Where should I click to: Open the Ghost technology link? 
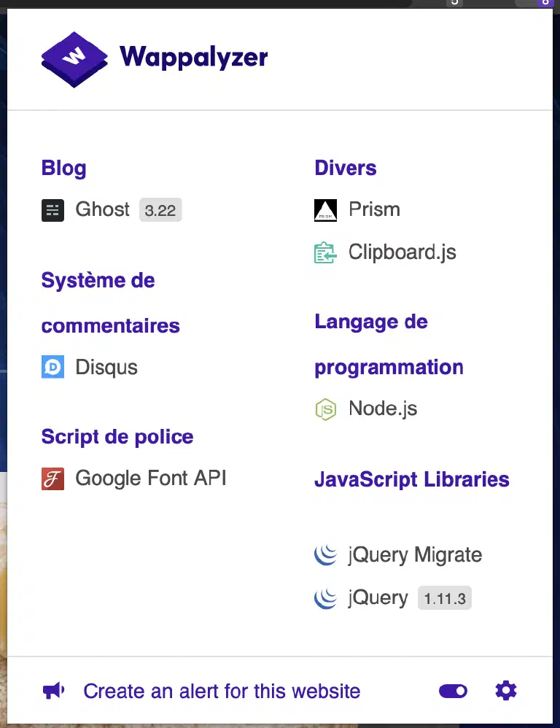pos(103,209)
